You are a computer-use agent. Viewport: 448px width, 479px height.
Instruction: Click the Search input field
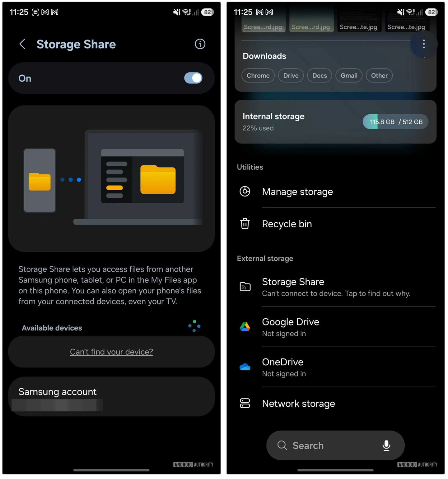[327, 445]
